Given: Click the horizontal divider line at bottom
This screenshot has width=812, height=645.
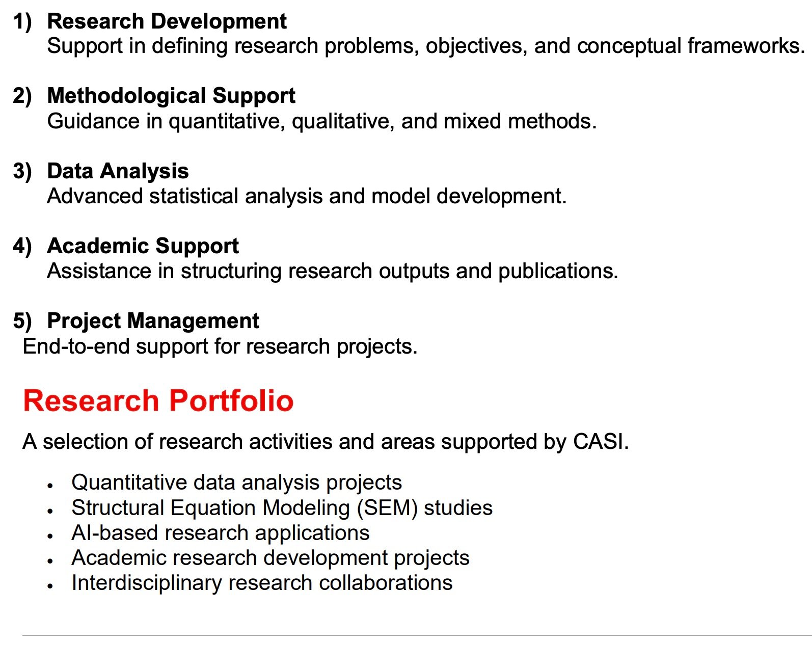Looking at the screenshot, I should tap(417, 635).
